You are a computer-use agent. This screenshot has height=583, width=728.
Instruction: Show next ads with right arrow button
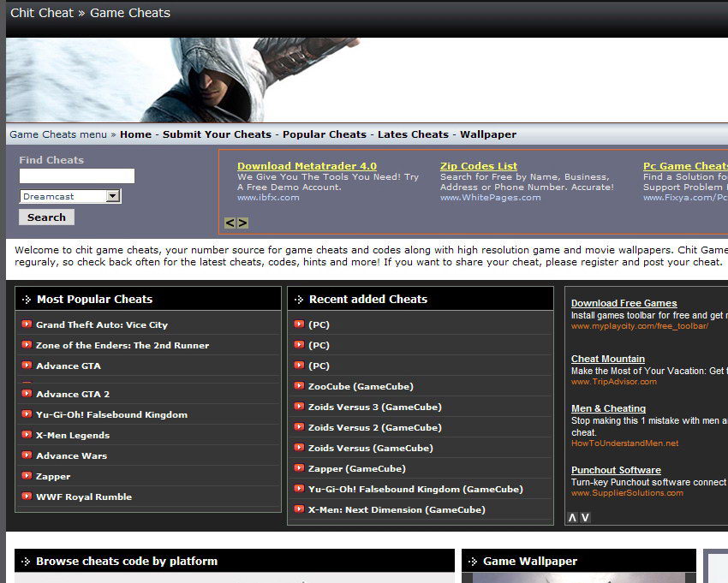click(242, 223)
